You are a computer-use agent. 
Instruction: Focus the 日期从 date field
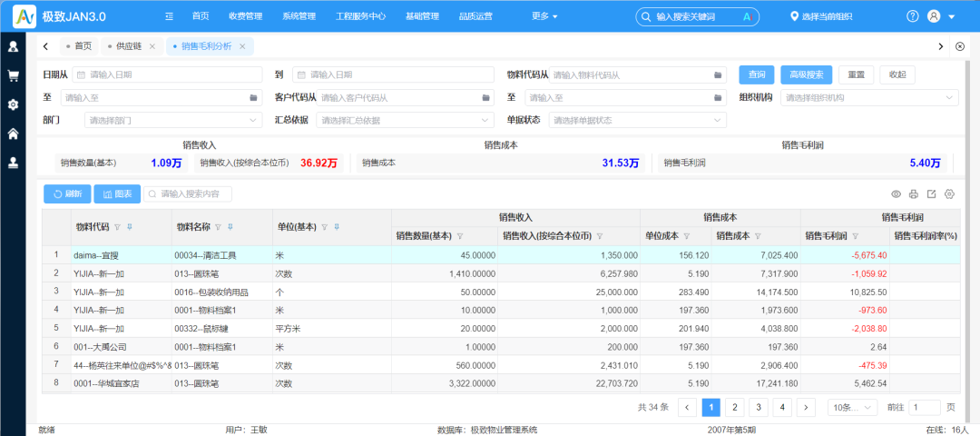(x=167, y=74)
